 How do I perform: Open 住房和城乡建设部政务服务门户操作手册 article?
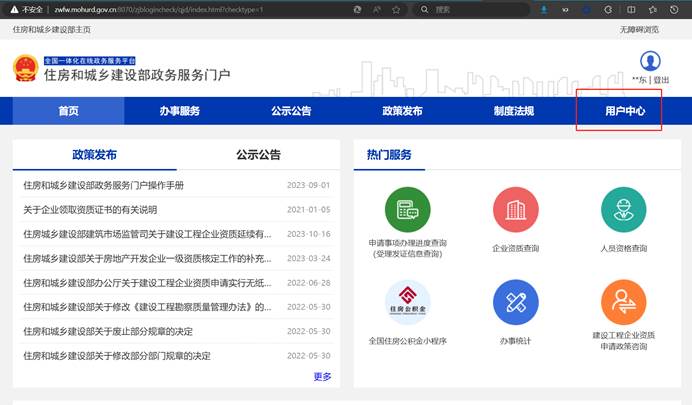coord(104,186)
